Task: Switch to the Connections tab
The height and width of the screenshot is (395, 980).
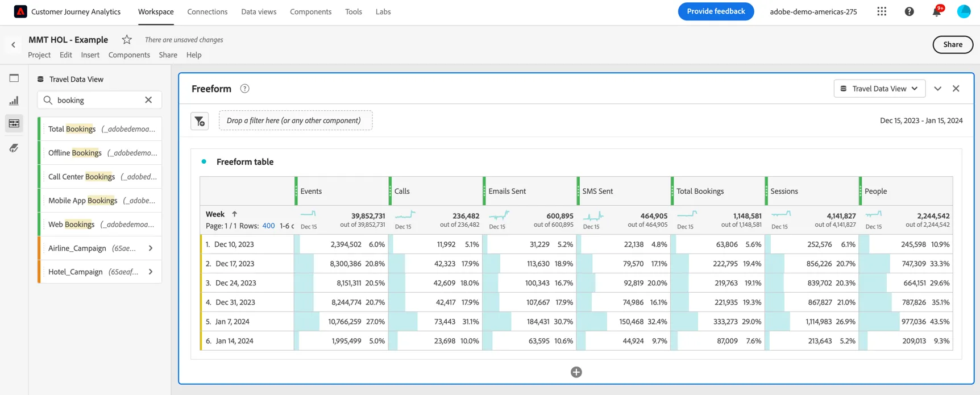Action: tap(207, 11)
